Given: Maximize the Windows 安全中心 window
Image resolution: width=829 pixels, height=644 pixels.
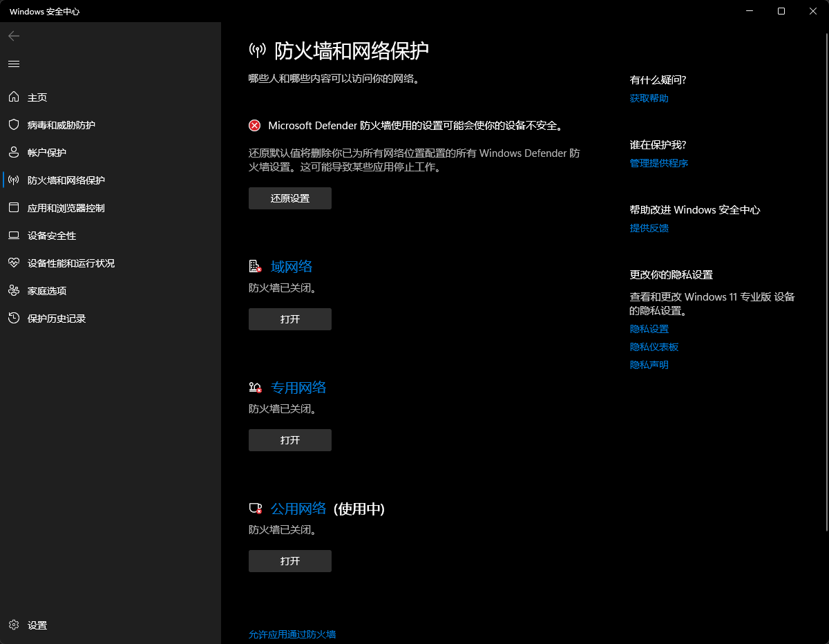Looking at the screenshot, I should pos(781,11).
